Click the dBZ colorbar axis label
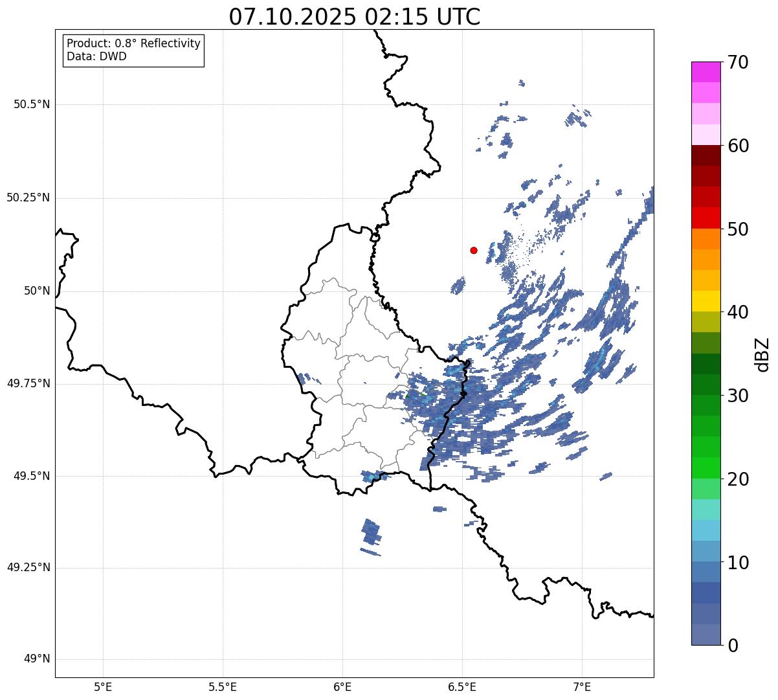 (x=762, y=354)
